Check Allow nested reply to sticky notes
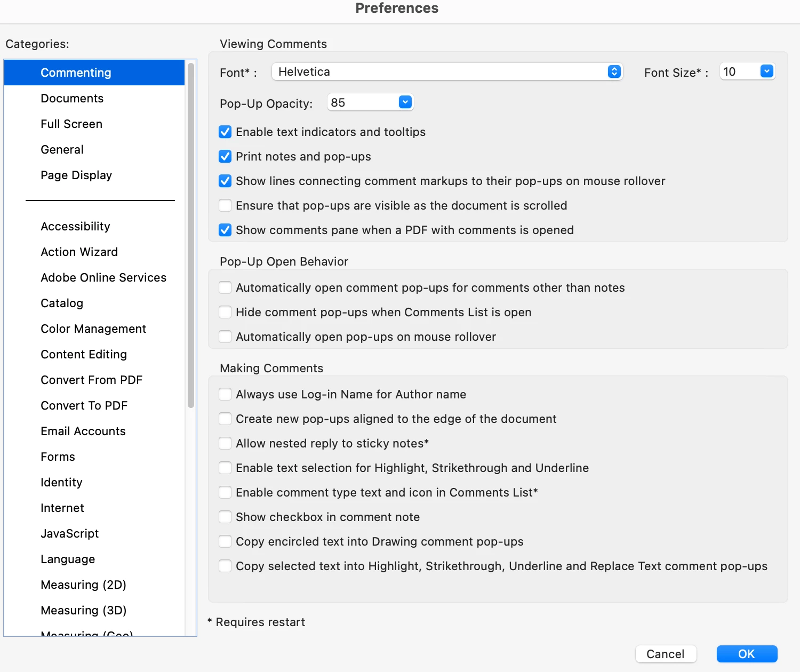This screenshot has width=800, height=672. point(225,443)
